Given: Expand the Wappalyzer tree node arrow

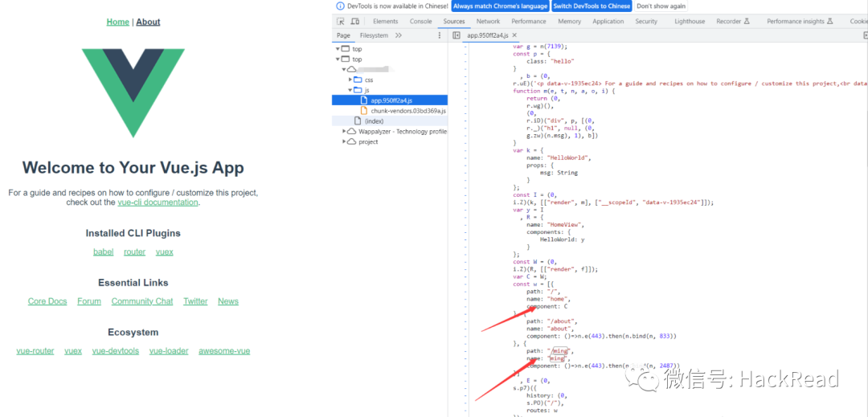Looking at the screenshot, I should [x=344, y=132].
